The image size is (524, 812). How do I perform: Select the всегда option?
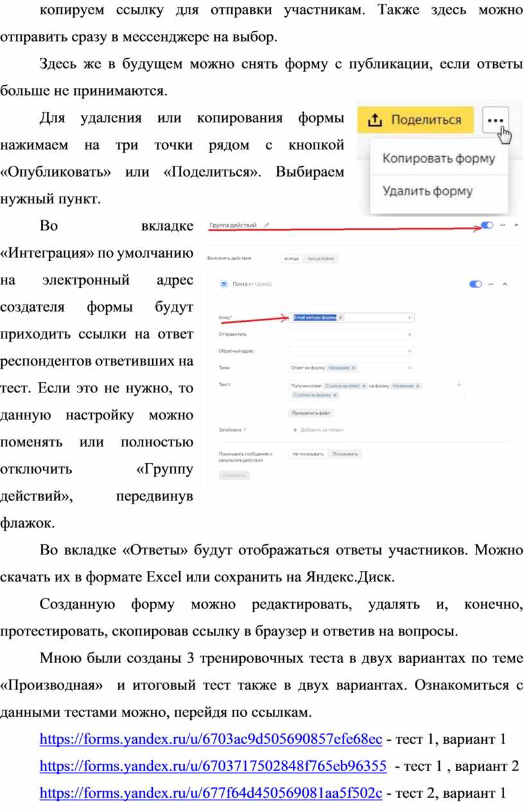[x=292, y=258]
